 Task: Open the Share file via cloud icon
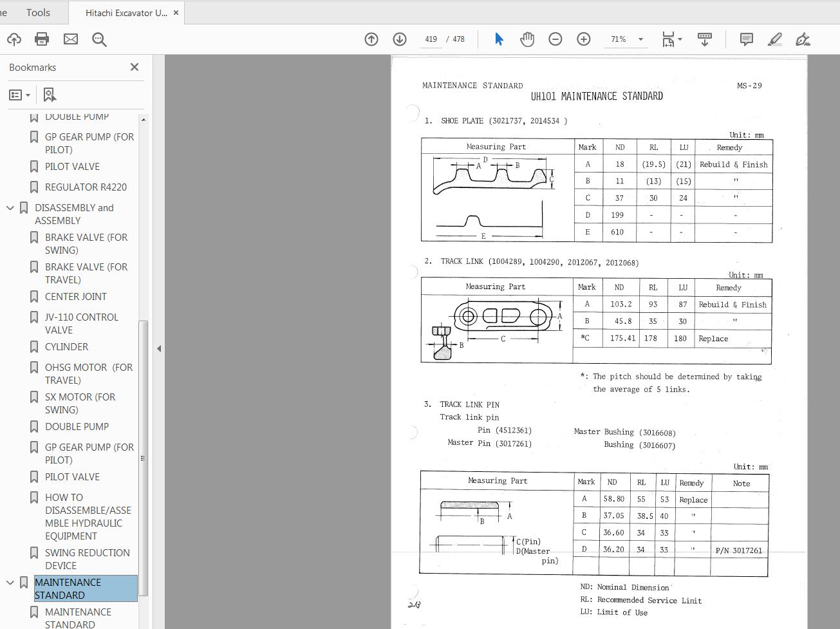click(14, 39)
